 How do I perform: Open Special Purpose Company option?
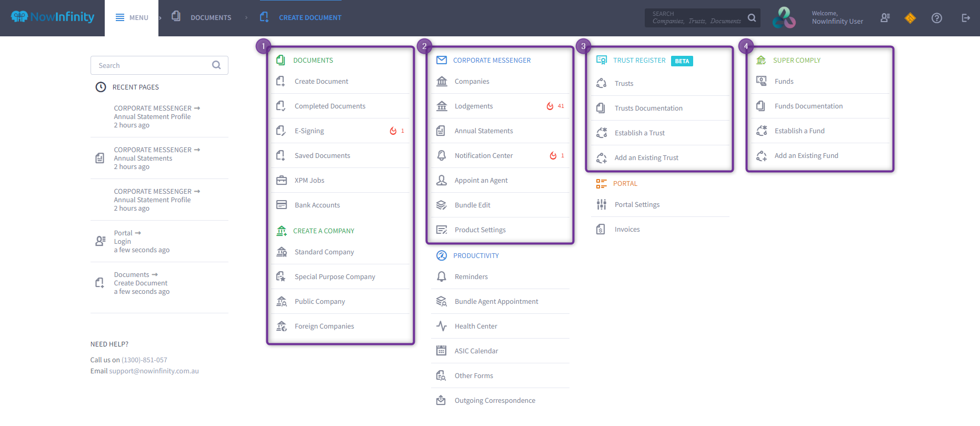click(x=335, y=277)
